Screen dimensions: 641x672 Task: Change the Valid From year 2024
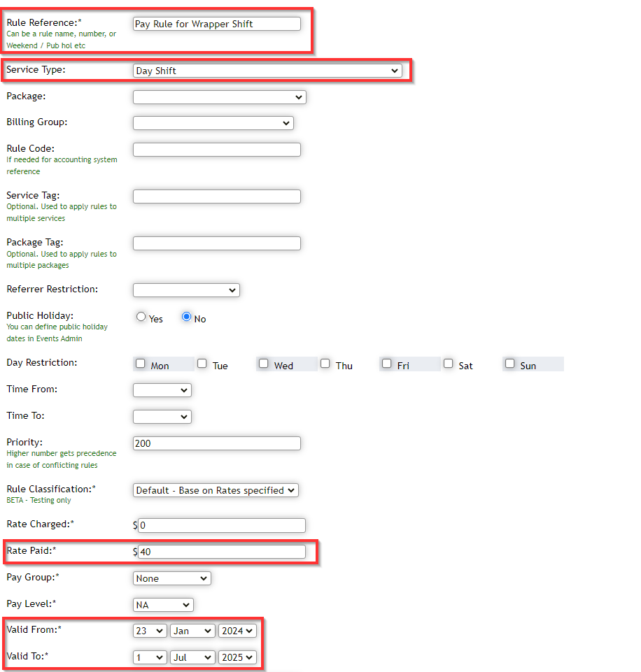point(237,630)
